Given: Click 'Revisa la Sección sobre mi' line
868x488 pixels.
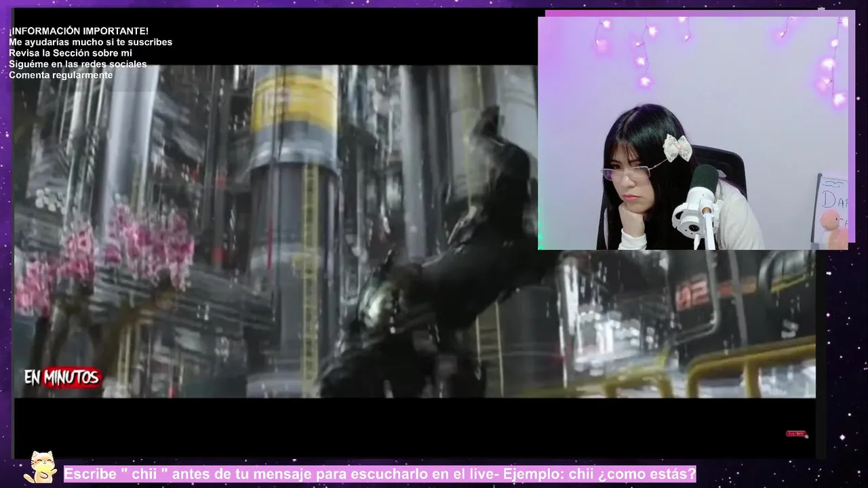Looking at the screenshot, I should pos(71,53).
